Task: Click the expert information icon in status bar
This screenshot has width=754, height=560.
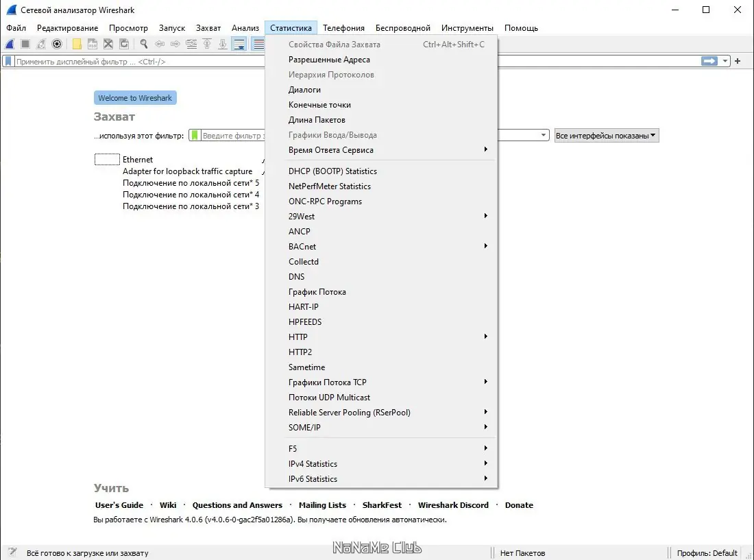Action: [12, 552]
